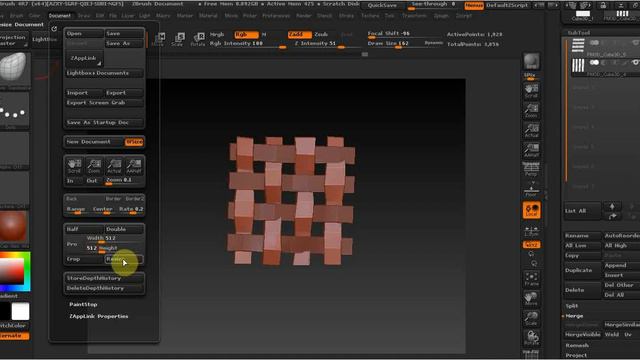Click the Scale icon on right shelf

[x=531, y=318]
